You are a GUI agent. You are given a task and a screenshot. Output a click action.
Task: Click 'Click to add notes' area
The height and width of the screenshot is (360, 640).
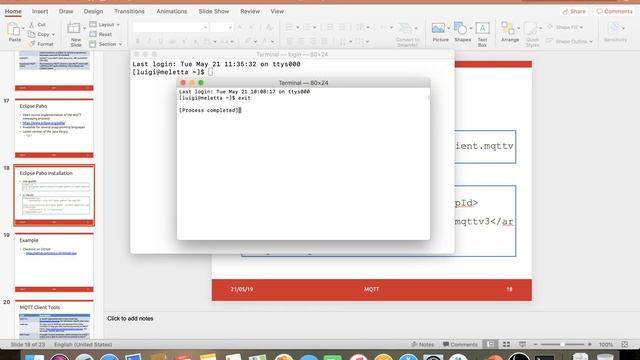(x=130, y=318)
